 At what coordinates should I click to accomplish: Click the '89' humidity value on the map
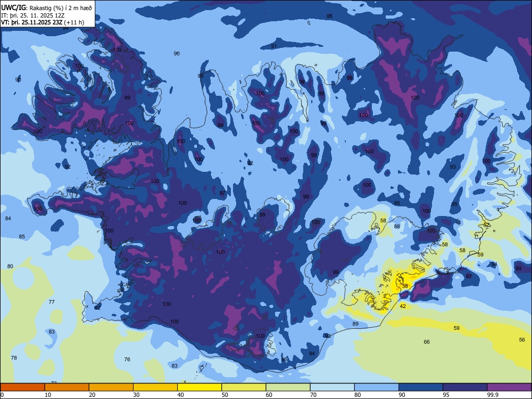pyautogui.click(x=355, y=323)
